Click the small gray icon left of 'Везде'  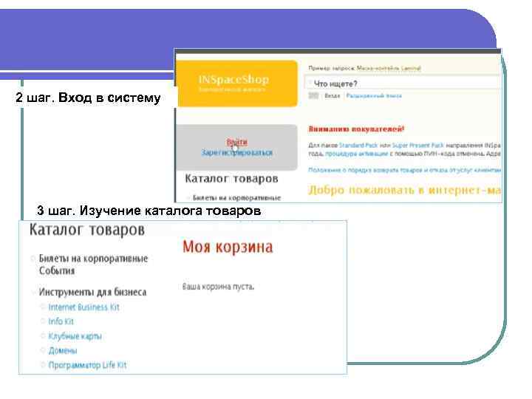[x=313, y=95]
